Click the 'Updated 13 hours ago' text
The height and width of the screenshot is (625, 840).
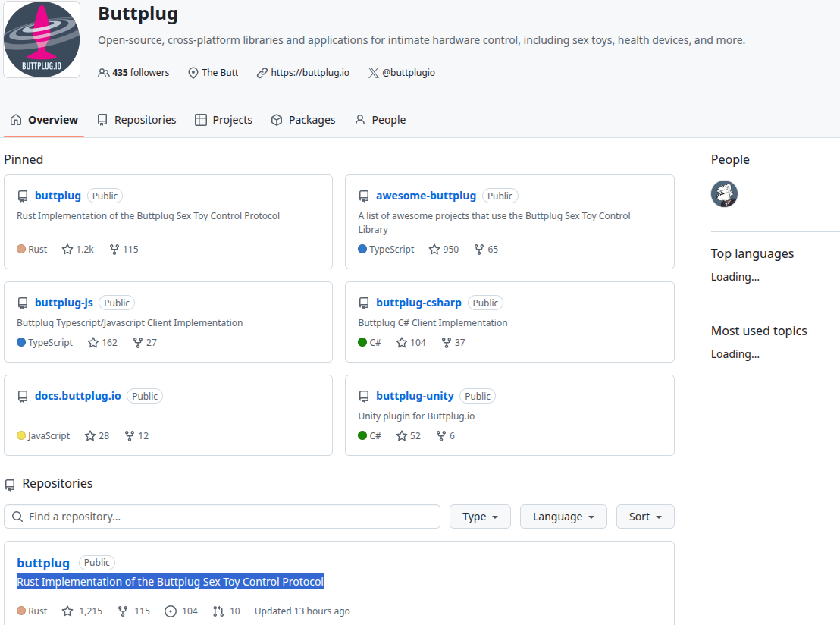pyautogui.click(x=302, y=611)
